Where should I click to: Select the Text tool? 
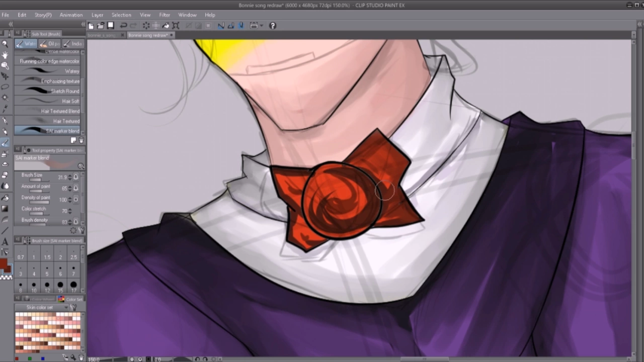(5, 242)
